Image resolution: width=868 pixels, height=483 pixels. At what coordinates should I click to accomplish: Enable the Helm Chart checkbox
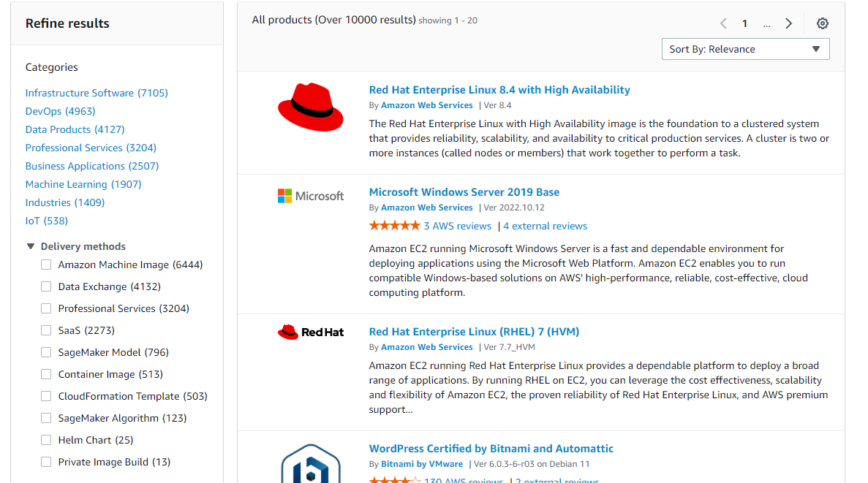click(x=46, y=440)
